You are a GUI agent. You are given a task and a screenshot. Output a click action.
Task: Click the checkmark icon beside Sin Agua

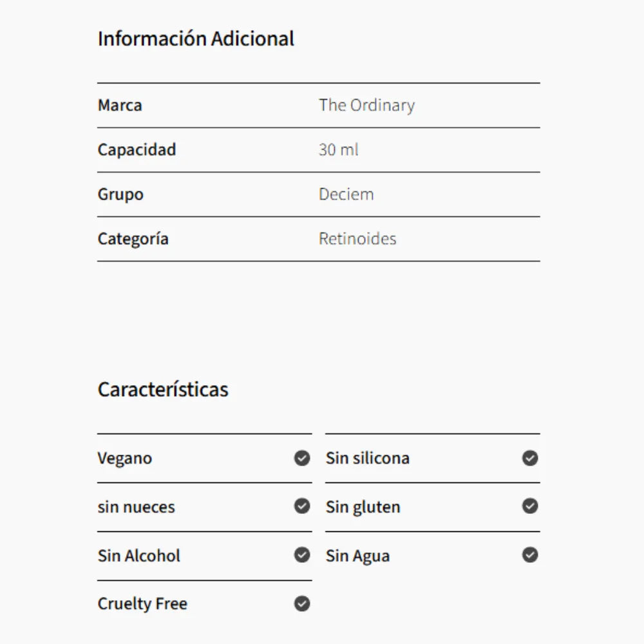(530, 554)
